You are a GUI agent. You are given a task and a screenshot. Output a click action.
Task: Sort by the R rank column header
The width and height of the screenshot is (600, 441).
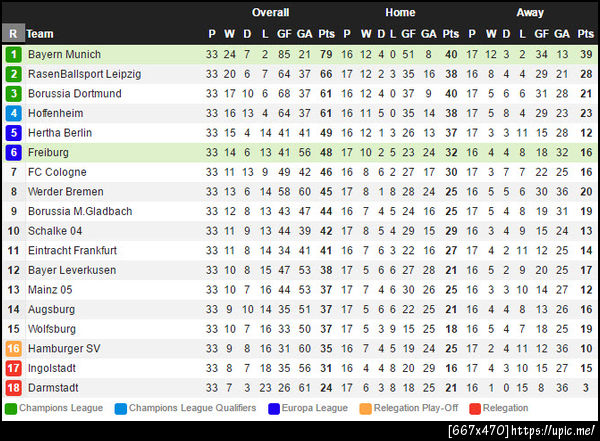tap(13, 33)
